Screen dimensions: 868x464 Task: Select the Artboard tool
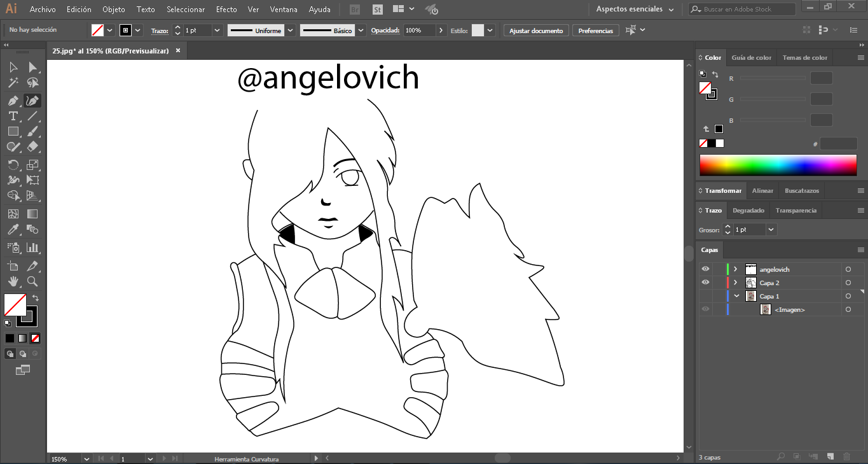13,266
